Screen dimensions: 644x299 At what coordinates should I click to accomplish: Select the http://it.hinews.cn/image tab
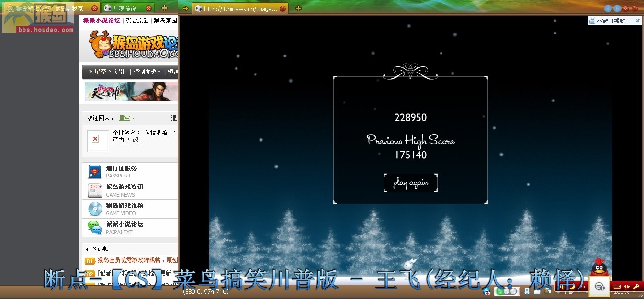[240, 9]
